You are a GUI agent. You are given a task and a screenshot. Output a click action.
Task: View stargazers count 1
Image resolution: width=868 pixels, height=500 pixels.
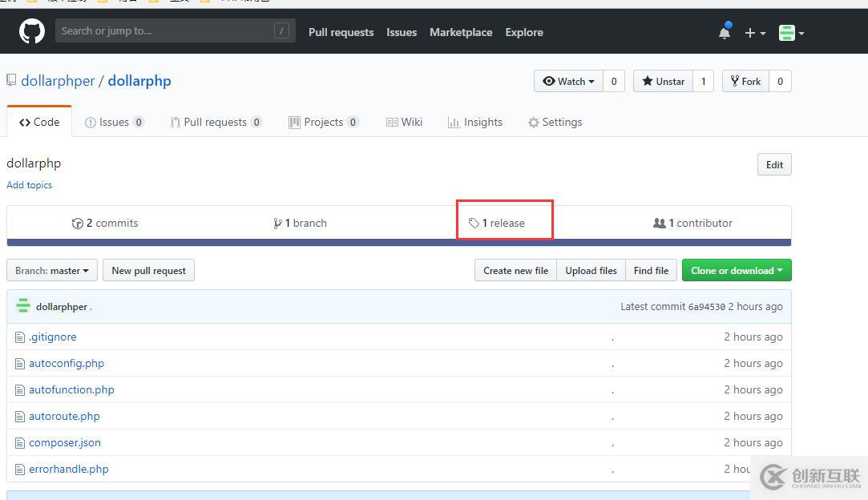pyautogui.click(x=704, y=82)
